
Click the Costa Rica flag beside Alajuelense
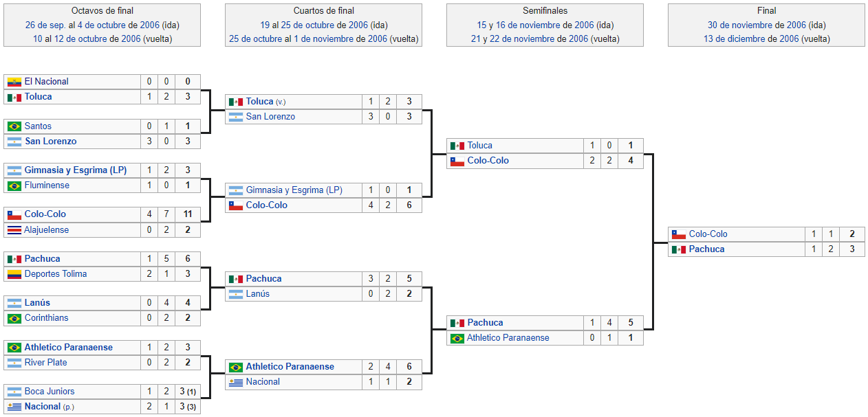click(14, 230)
